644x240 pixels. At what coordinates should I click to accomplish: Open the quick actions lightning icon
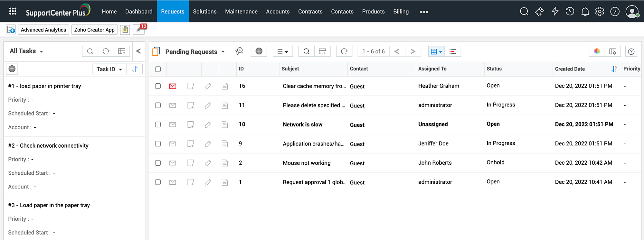pyautogui.click(x=555, y=12)
